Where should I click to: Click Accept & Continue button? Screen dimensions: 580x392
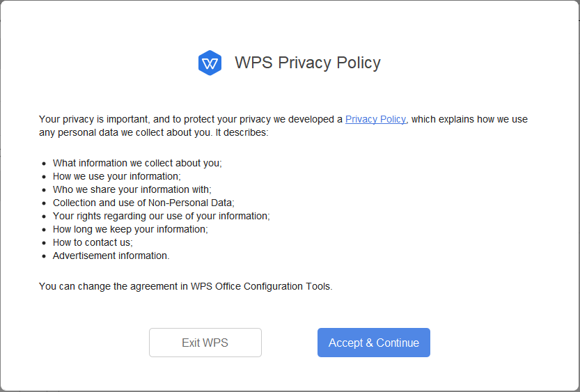coord(374,343)
